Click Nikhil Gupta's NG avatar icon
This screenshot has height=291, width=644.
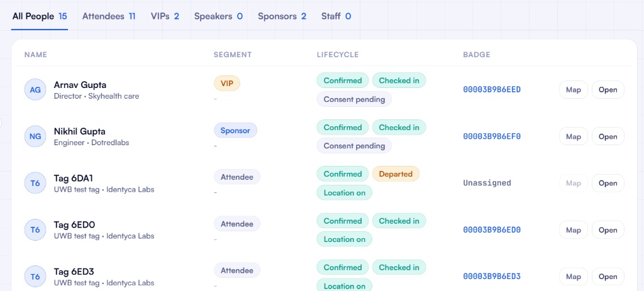coord(35,136)
